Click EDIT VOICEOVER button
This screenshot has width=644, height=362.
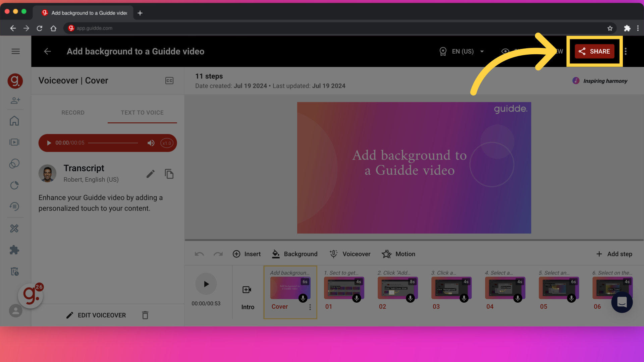pyautogui.click(x=96, y=315)
